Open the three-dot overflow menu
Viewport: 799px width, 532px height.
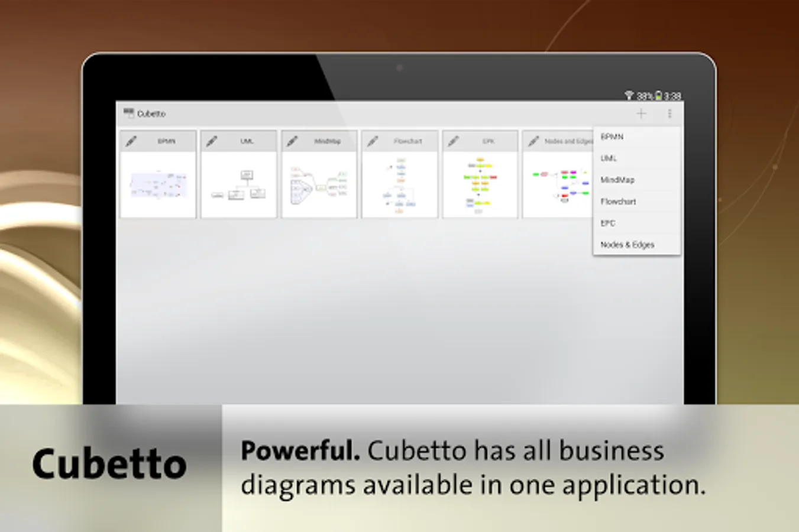pos(669,113)
